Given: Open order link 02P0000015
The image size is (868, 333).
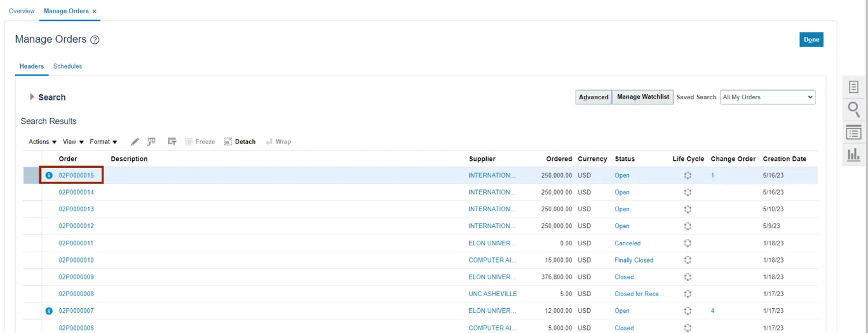Looking at the screenshot, I should (76, 175).
